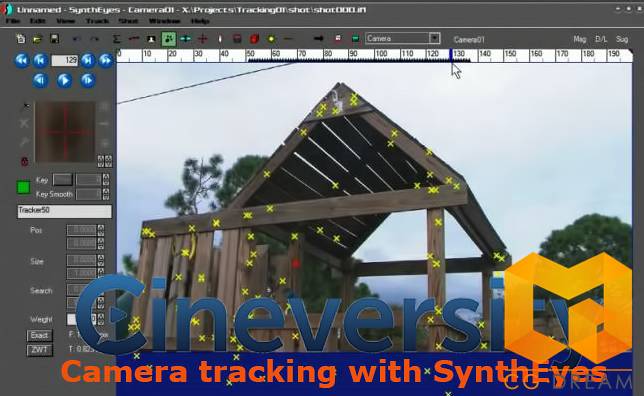Create a new scene file
The image size is (644, 396).
(x=21, y=39)
